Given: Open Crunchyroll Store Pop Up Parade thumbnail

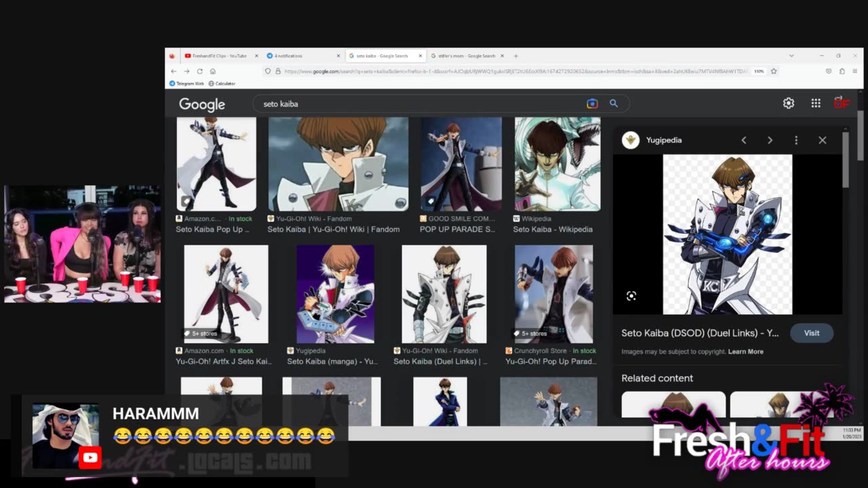Looking at the screenshot, I should pos(554,294).
